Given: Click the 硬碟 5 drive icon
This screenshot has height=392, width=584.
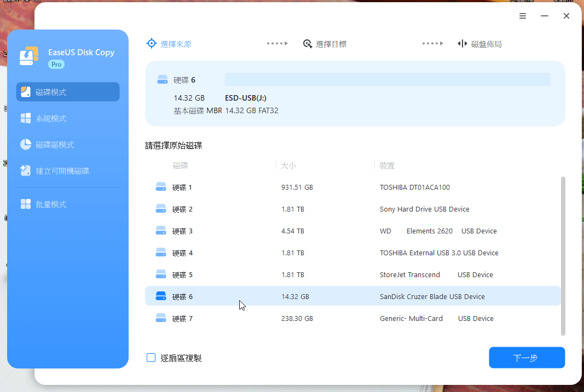Looking at the screenshot, I should click(161, 274).
